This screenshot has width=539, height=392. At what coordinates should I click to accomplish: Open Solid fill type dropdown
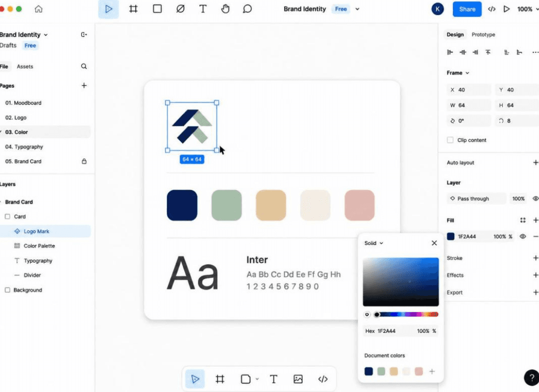(374, 243)
